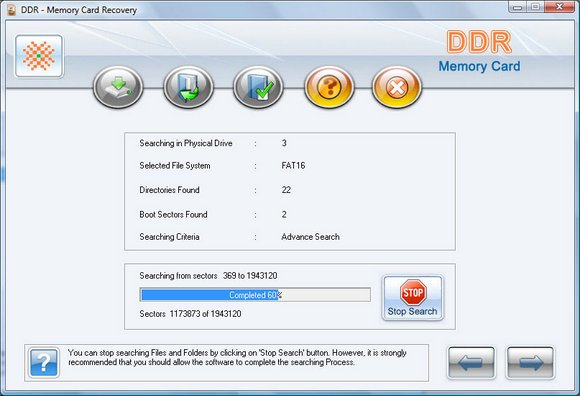Maximize the DDR Memory Card Recovery window
Viewport: 580px width, 396px height.
[x=535, y=7]
